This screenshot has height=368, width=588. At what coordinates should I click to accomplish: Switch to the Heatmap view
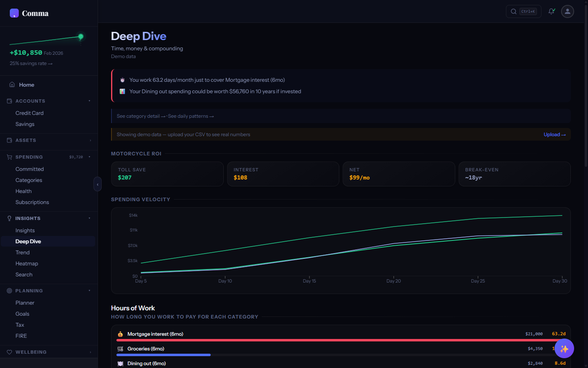pos(27,263)
